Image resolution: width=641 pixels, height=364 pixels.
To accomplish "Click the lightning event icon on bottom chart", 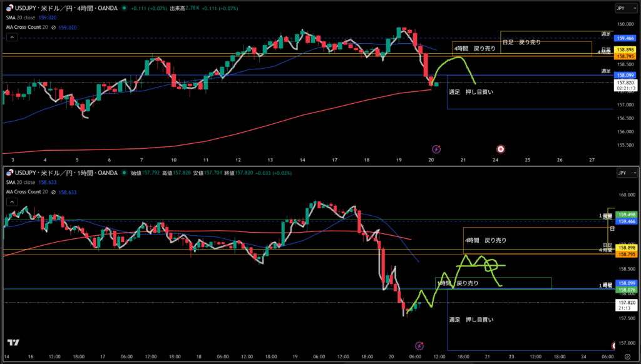I will click(419, 345).
